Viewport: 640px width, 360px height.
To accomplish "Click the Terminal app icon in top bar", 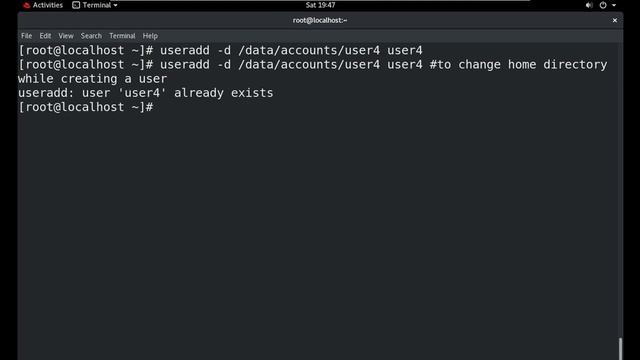I will coord(76,5).
